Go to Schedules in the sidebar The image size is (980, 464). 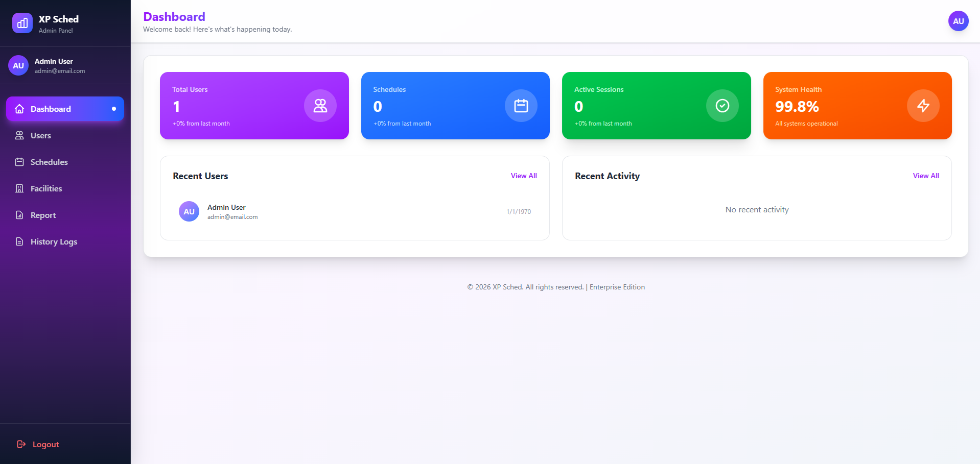pyautogui.click(x=49, y=162)
